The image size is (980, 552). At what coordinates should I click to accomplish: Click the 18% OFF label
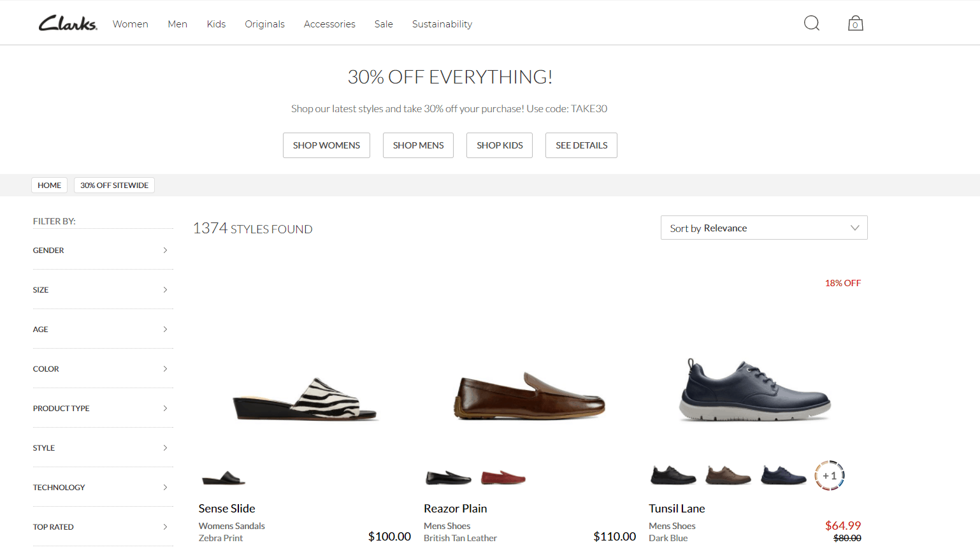843,283
